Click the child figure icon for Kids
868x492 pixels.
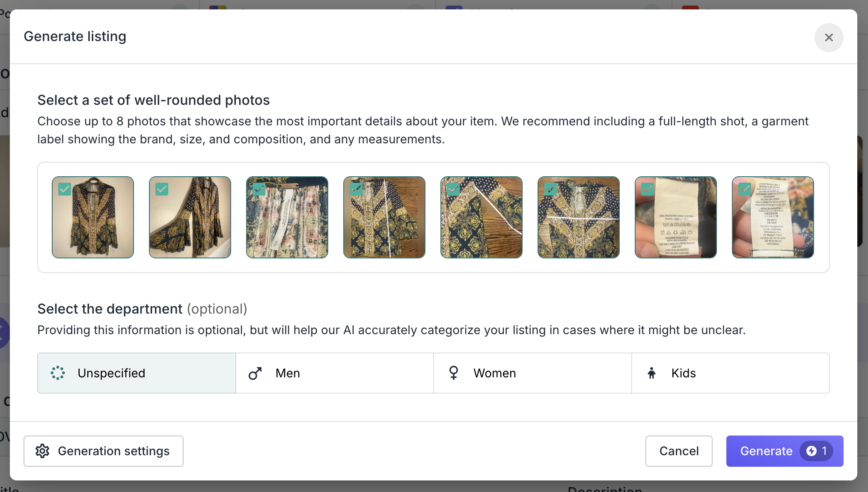point(651,373)
